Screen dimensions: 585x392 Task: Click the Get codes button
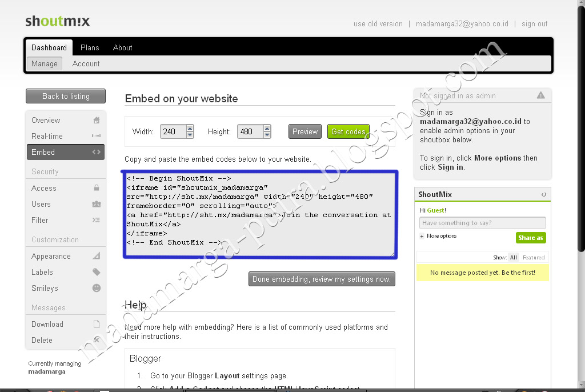point(348,131)
